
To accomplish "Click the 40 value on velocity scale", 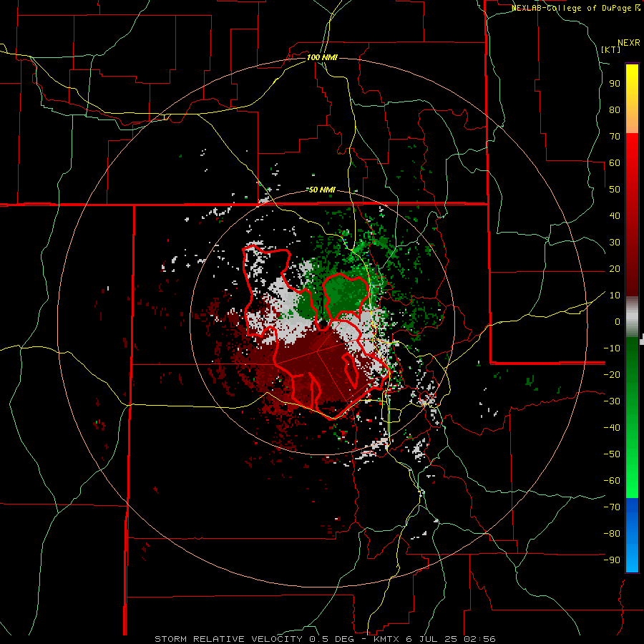I will point(615,215).
